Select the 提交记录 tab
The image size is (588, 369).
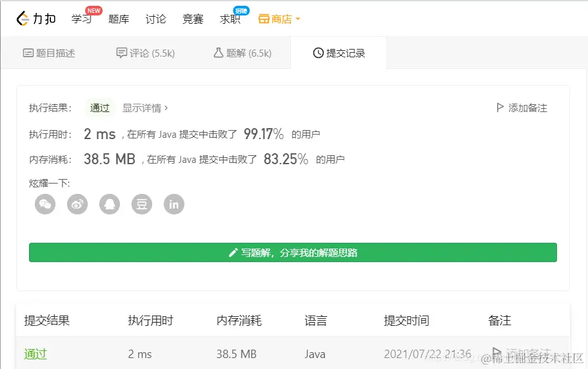point(339,53)
